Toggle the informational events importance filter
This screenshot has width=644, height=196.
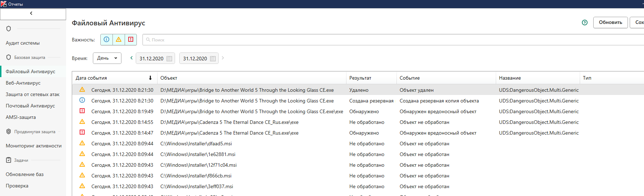coord(106,40)
